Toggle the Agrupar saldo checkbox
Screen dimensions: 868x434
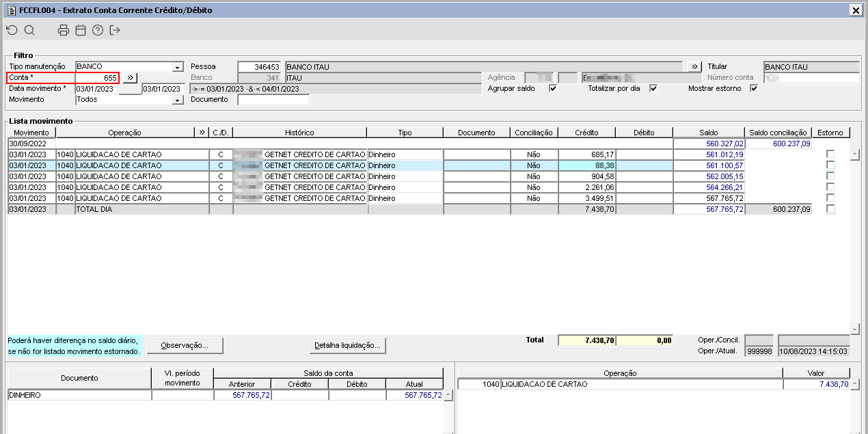pyautogui.click(x=553, y=88)
